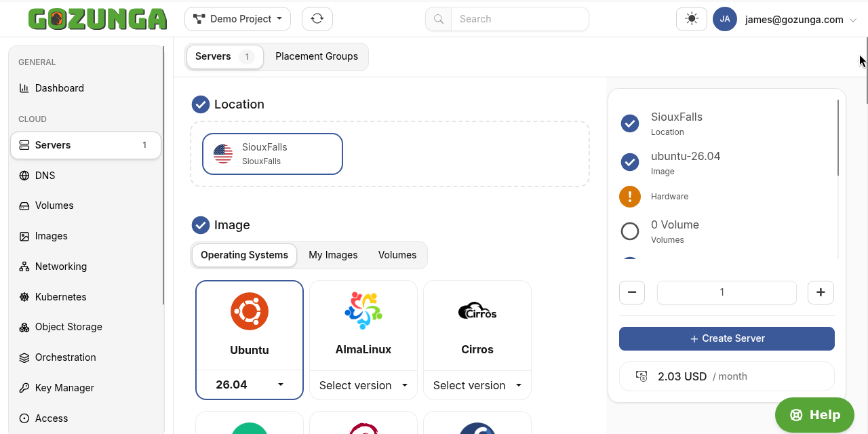This screenshot has height=434, width=868.
Task: Click the Ubuntu logo icon
Action: pyautogui.click(x=250, y=311)
